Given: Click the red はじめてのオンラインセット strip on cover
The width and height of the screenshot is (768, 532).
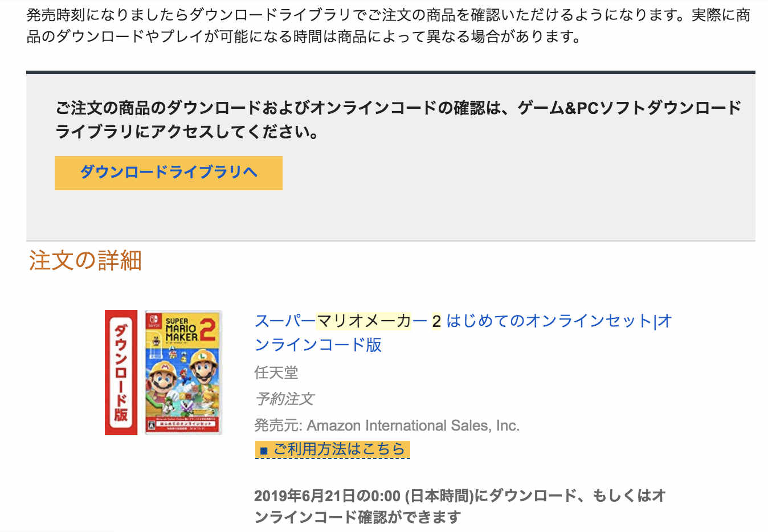Looking at the screenshot, I should pos(186,423).
